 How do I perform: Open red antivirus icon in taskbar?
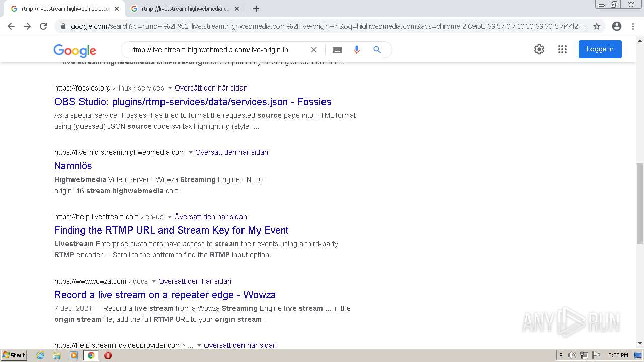pyautogui.click(x=108, y=355)
